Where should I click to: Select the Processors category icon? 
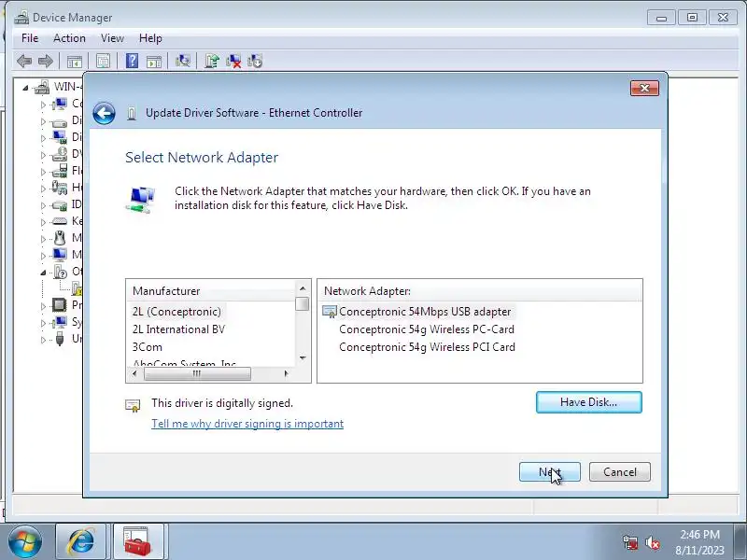tap(60, 305)
